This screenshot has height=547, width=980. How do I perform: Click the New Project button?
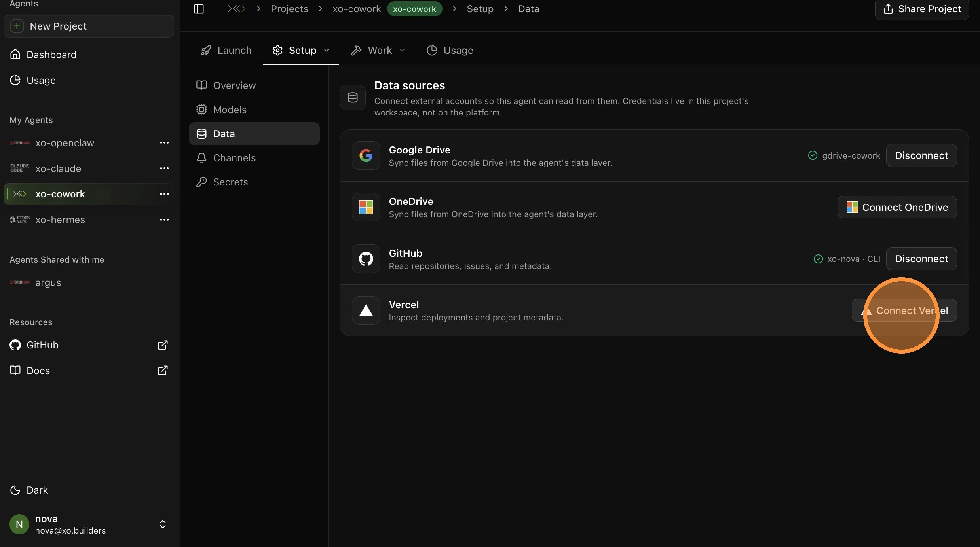click(89, 26)
